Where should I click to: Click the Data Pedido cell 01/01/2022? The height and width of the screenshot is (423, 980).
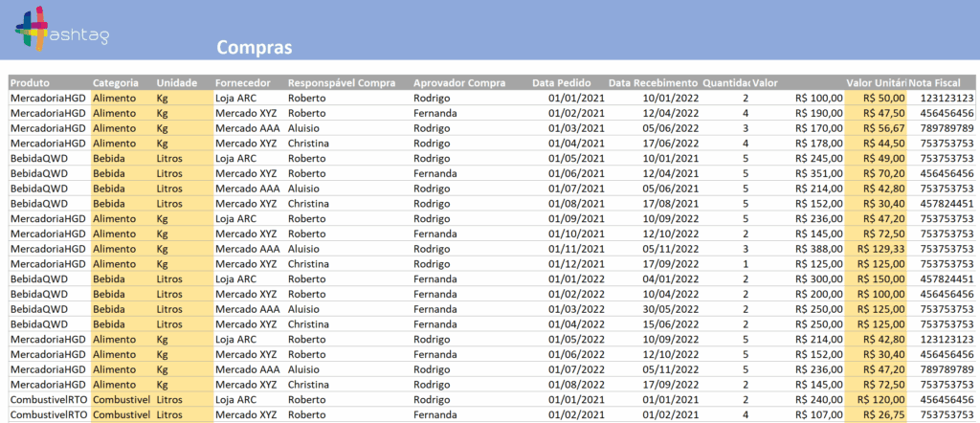[576, 278]
